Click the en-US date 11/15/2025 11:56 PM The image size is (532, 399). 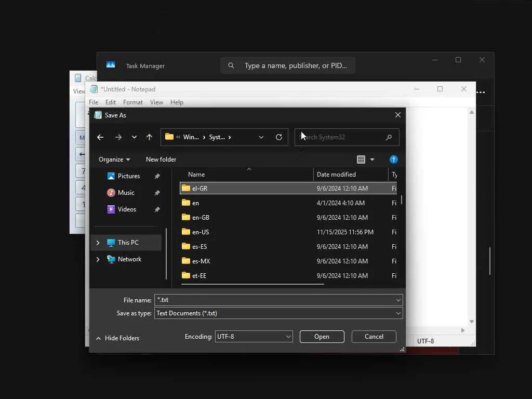(345, 232)
